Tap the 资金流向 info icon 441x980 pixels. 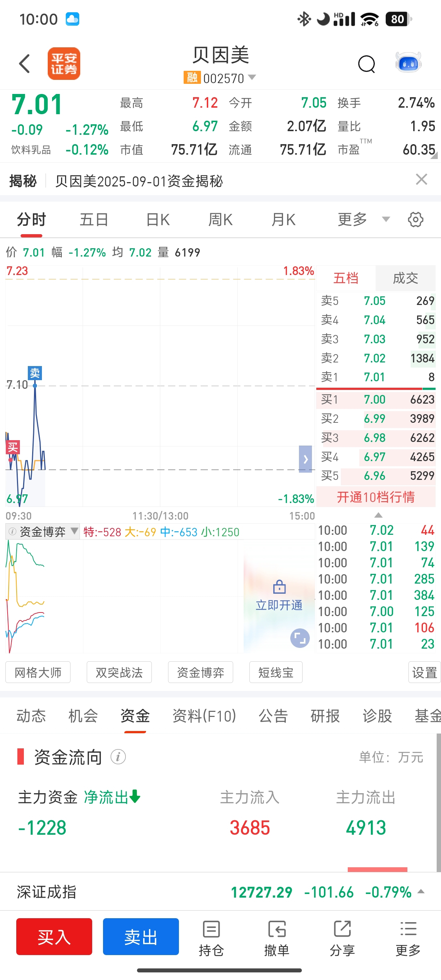(118, 757)
